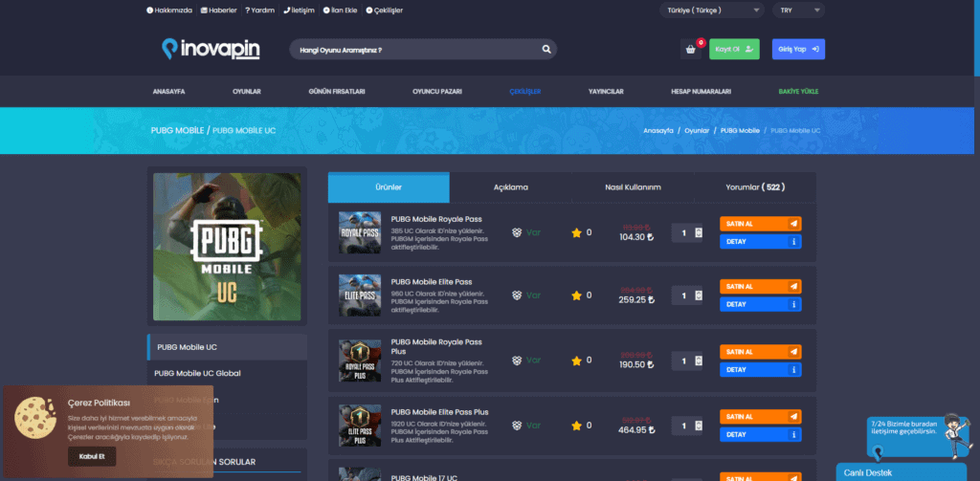The image size is (980, 481).
Task: Open Hakkımızda link in top bar
Action: tap(169, 10)
